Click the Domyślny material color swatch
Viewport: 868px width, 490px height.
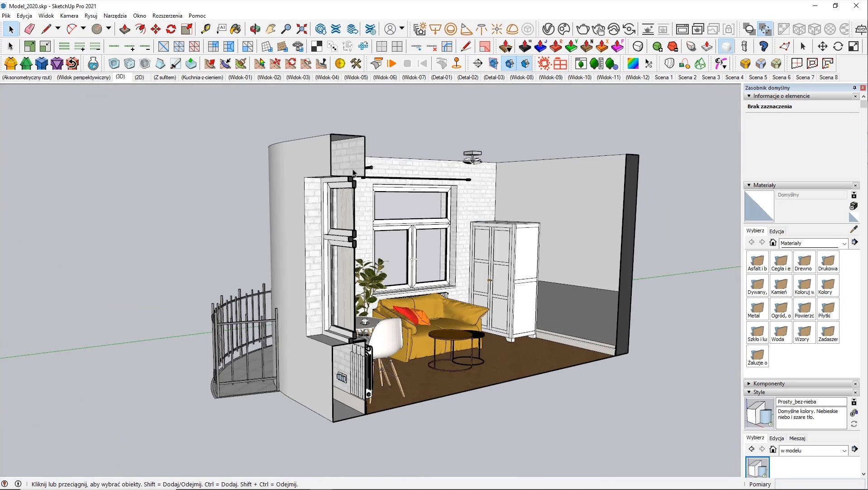point(759,206)
